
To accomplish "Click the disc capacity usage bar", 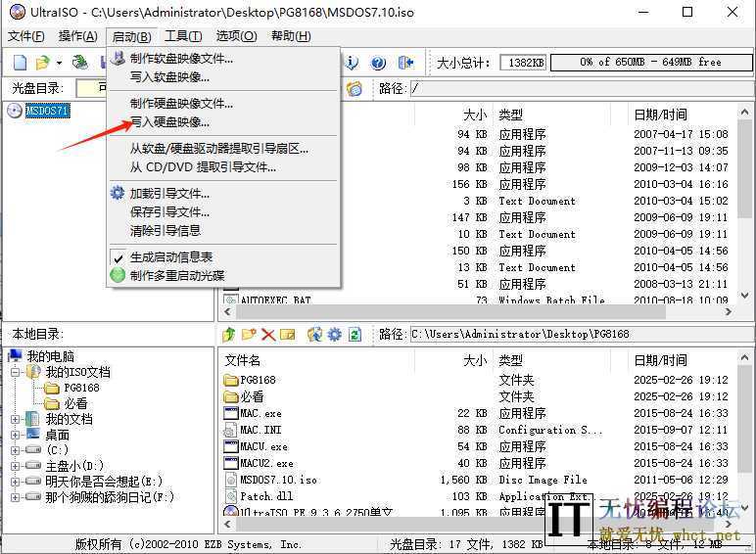I will point(649,63).
